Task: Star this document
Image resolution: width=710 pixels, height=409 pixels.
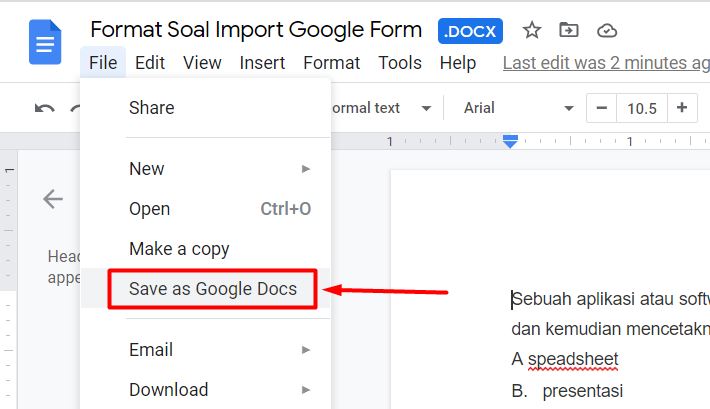Action: point(532,30)
